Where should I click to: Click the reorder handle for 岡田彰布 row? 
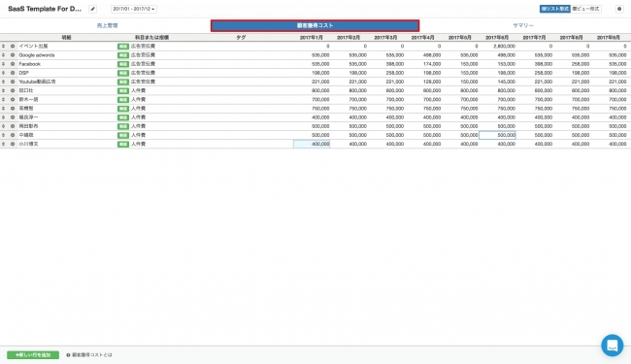[4, 126]
